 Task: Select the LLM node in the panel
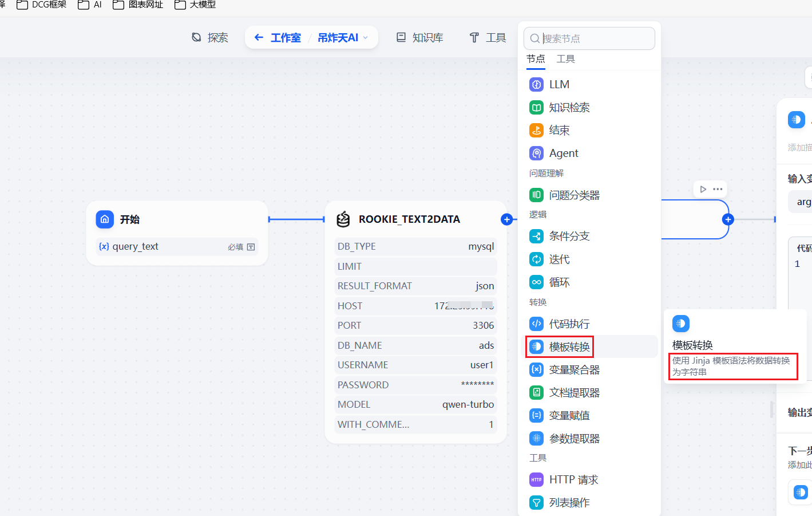pos(559,84)
